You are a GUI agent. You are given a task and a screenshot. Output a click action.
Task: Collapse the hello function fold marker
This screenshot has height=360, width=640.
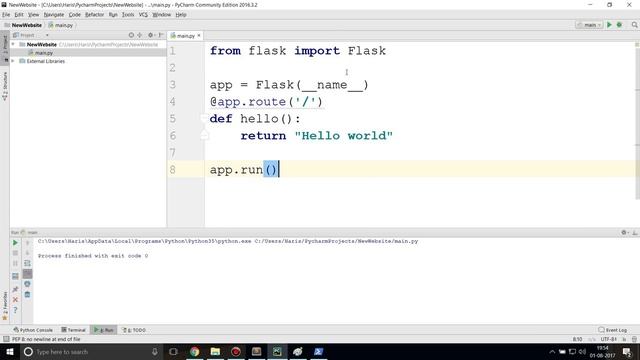(x=204, y=118)
